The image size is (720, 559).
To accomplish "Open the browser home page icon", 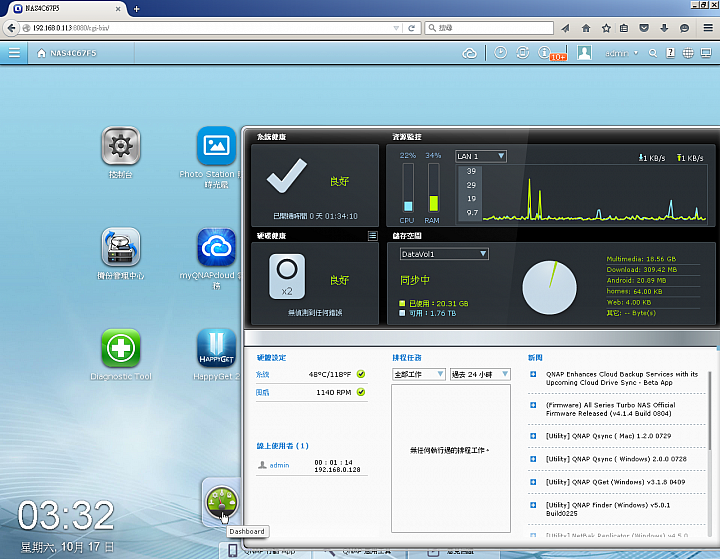I will tap(585, 28).
